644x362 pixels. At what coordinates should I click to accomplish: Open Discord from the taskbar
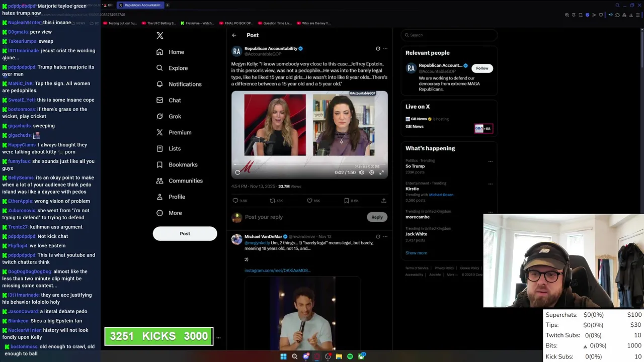pos(306,356)
